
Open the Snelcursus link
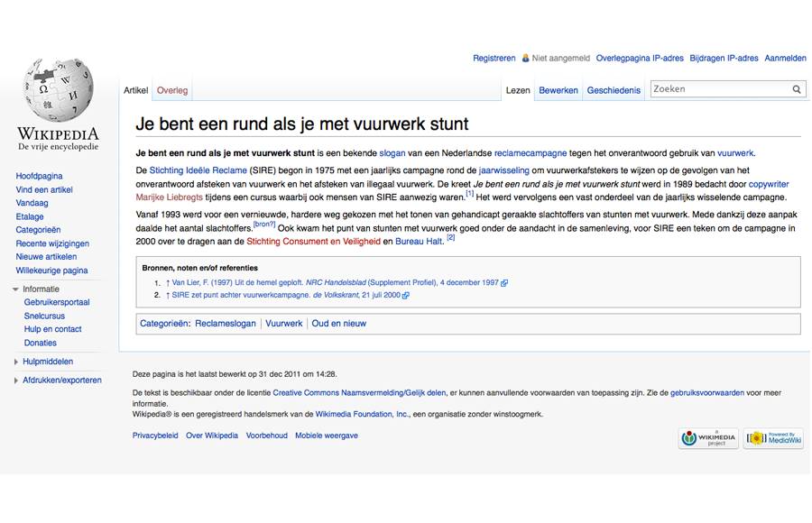coord(44,316)
